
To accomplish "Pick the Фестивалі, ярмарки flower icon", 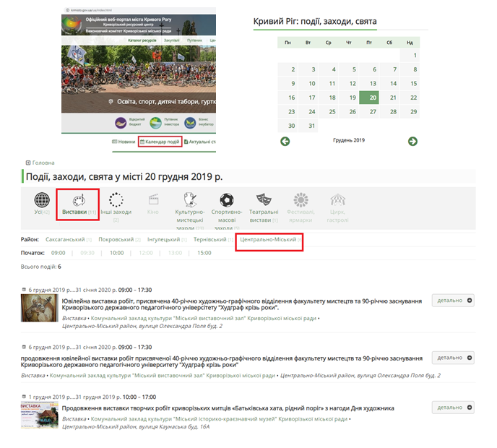I will point(301,199).
